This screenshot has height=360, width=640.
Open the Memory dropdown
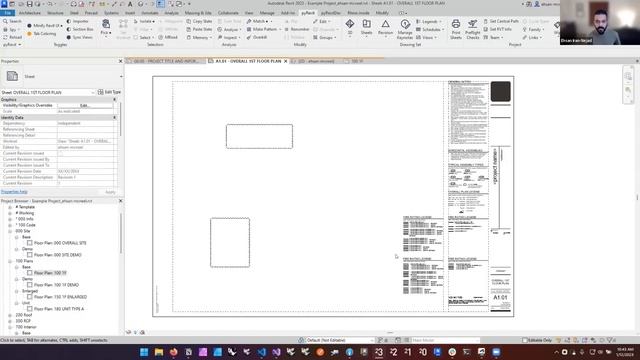[200, 37]
